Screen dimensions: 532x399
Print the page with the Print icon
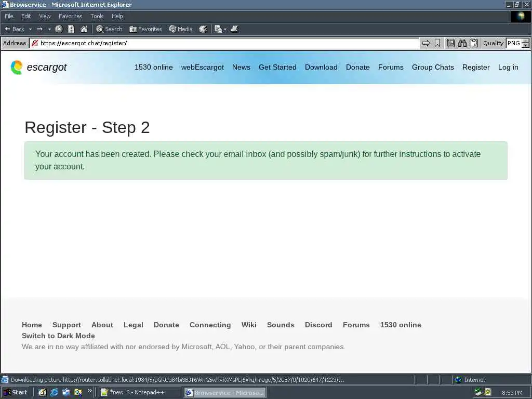pyautogui.click(x=234, y=29)
